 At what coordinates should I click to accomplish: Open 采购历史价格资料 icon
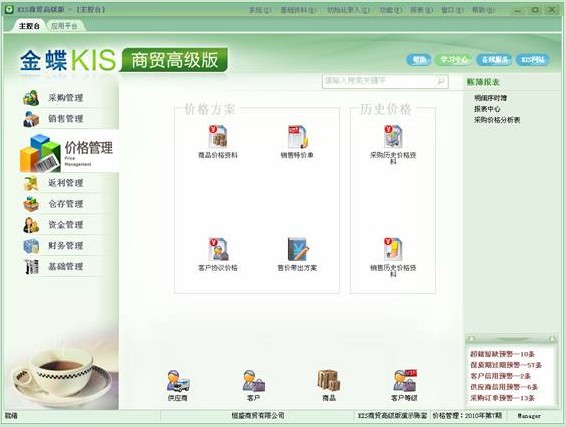point(393,136)
